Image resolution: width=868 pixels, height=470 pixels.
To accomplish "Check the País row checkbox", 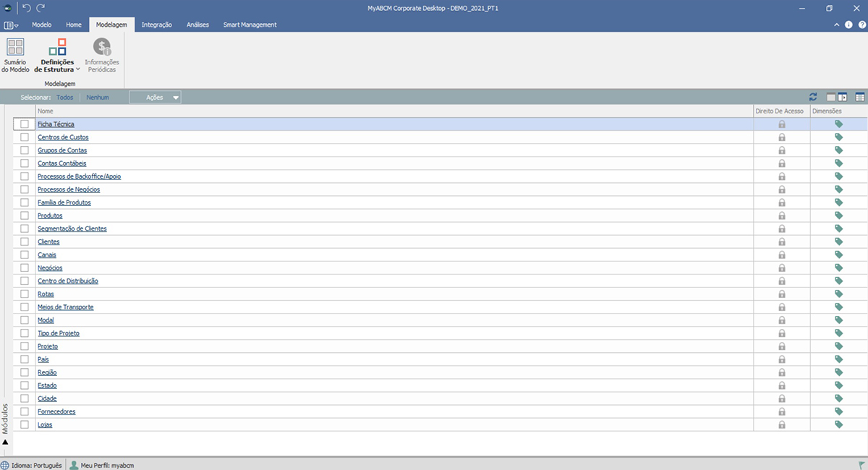I will click(25, 359).
